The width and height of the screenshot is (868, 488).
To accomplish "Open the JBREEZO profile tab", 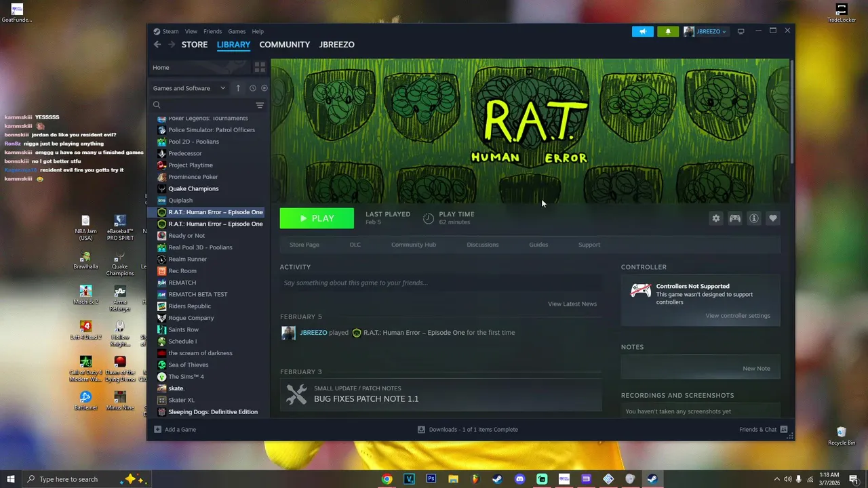I will point(337,45).
